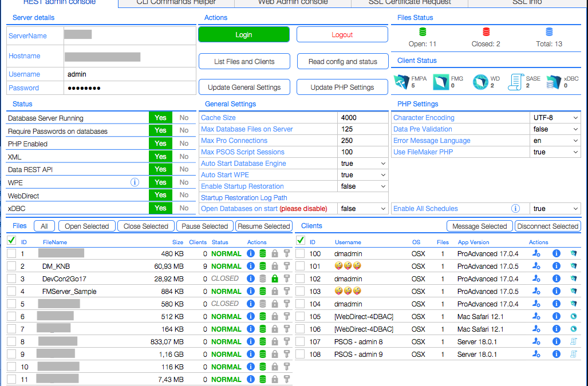Click Disconnect Selected button
This screenshot has height=386, width=588.
[547, 226]
